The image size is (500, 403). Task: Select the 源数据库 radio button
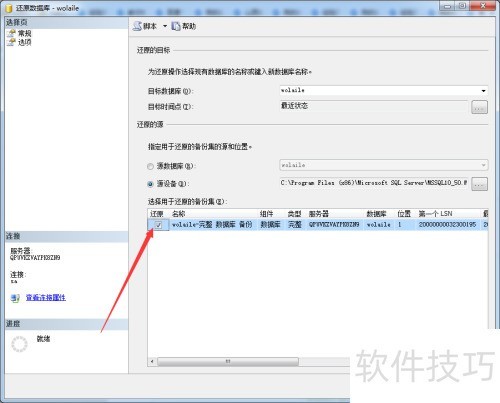[150, 166]
